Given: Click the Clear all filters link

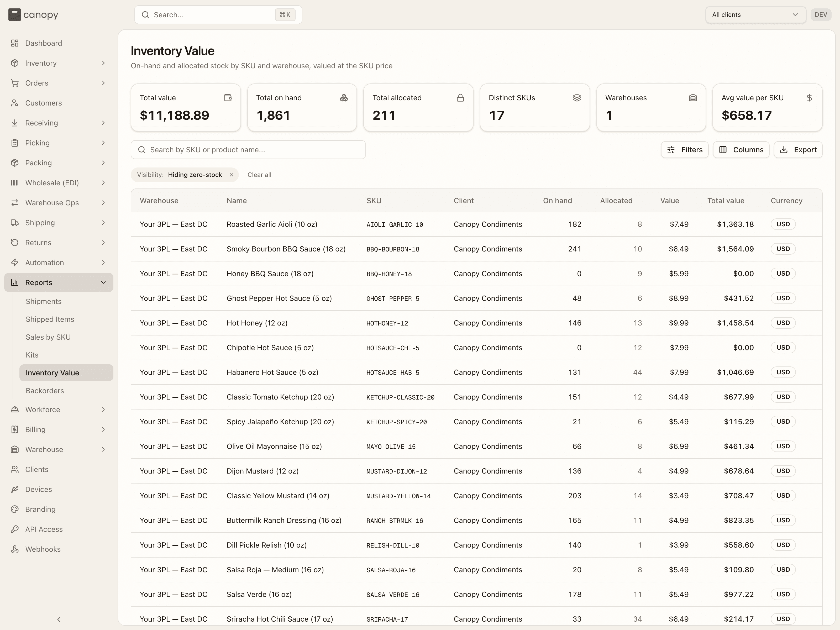Looking at the screenshot, I should tap(259, 175).
